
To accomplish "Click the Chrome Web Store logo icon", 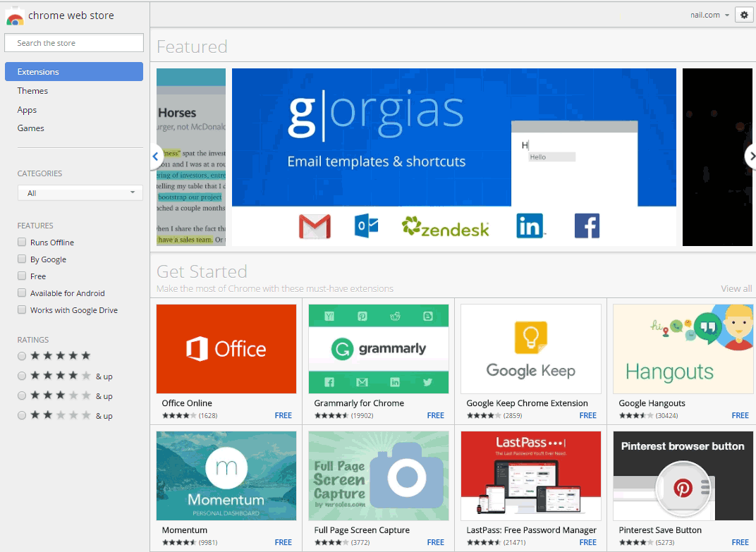I will point(15,17).
